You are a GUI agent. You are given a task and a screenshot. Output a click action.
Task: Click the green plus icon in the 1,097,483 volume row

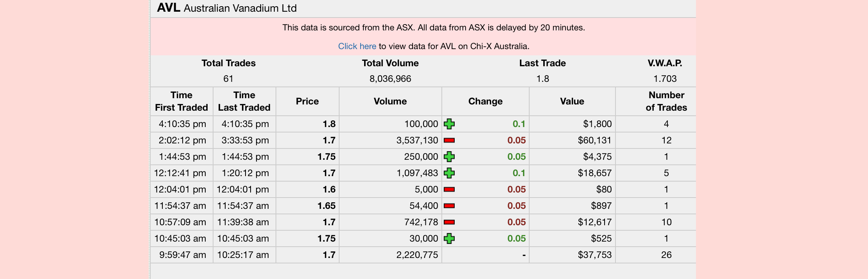(449, 173)
